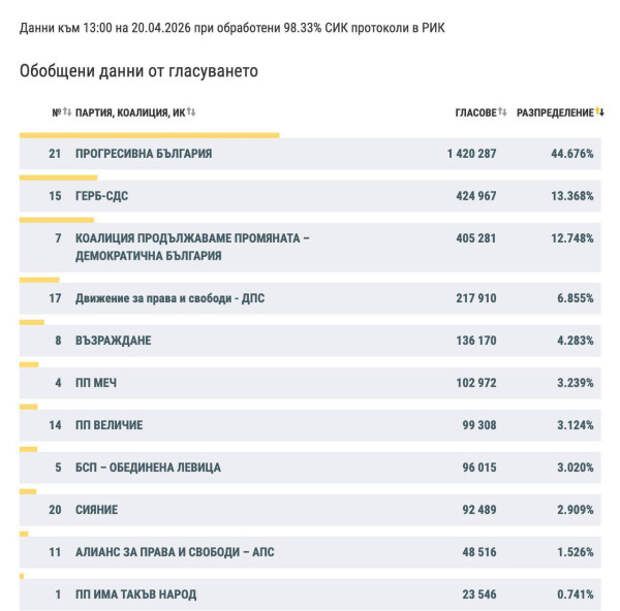
Task: Click the ПП ВЕЛИЧИЕ party name
Action: pyautogui.click(x=109, y=425)
